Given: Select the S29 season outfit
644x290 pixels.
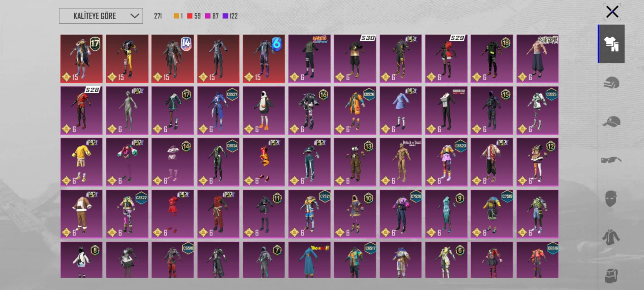Looking at the screenshot, I should click(446, 59).
